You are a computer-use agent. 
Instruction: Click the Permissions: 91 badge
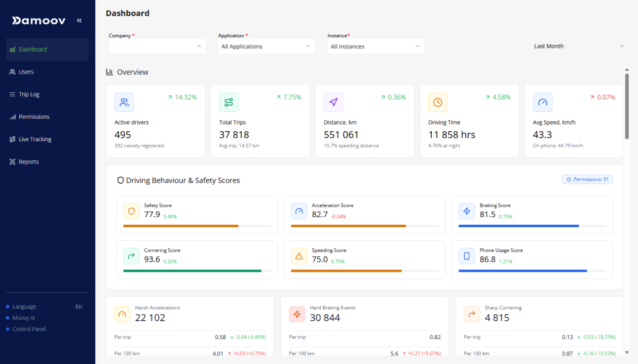(588, 179)
